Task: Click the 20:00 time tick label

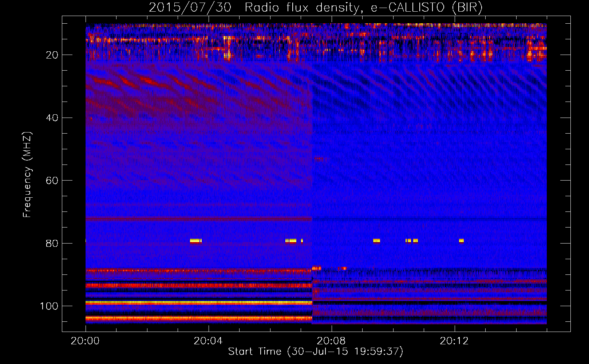Action: [x=85, y=341]
